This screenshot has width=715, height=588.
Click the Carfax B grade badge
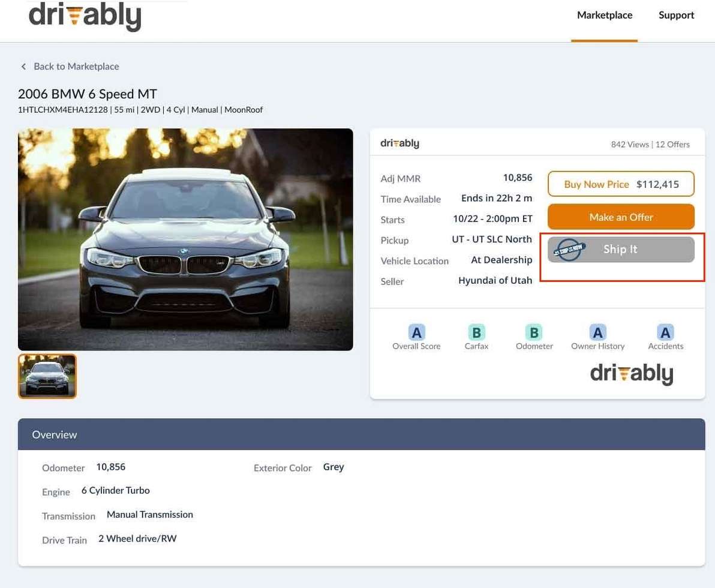pos(476,332)
